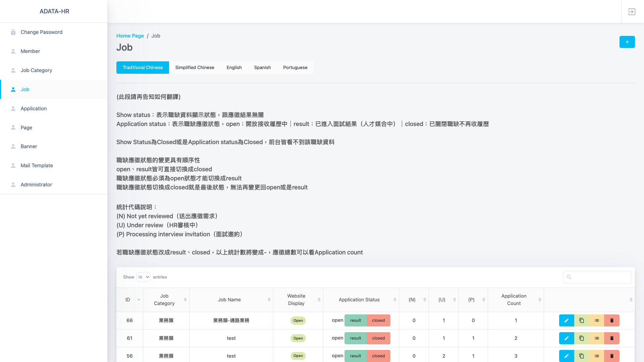This screenshot has width=644, height=362.
Task: Click the logout icon in the top bar
Action: pos(632,11)
